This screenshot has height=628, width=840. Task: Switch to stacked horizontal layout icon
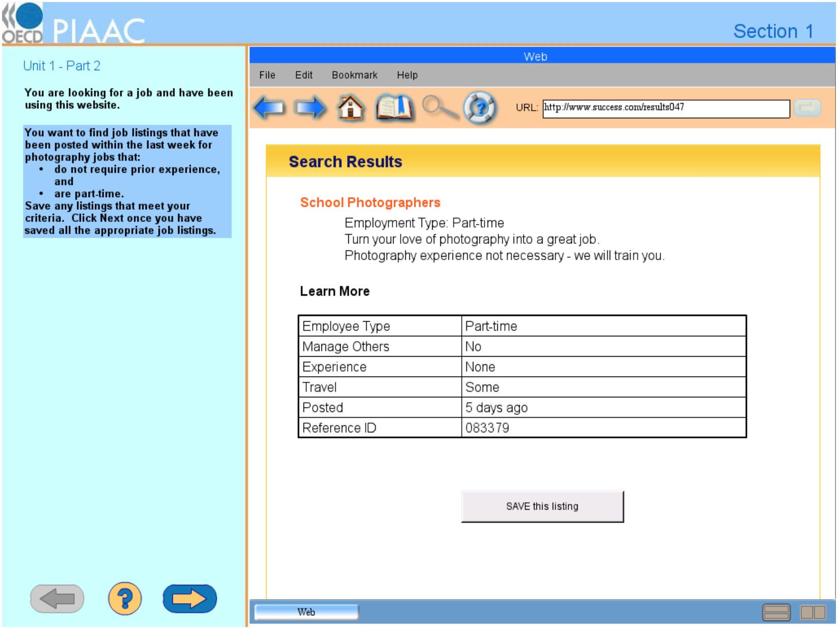(x=776, y=612)
